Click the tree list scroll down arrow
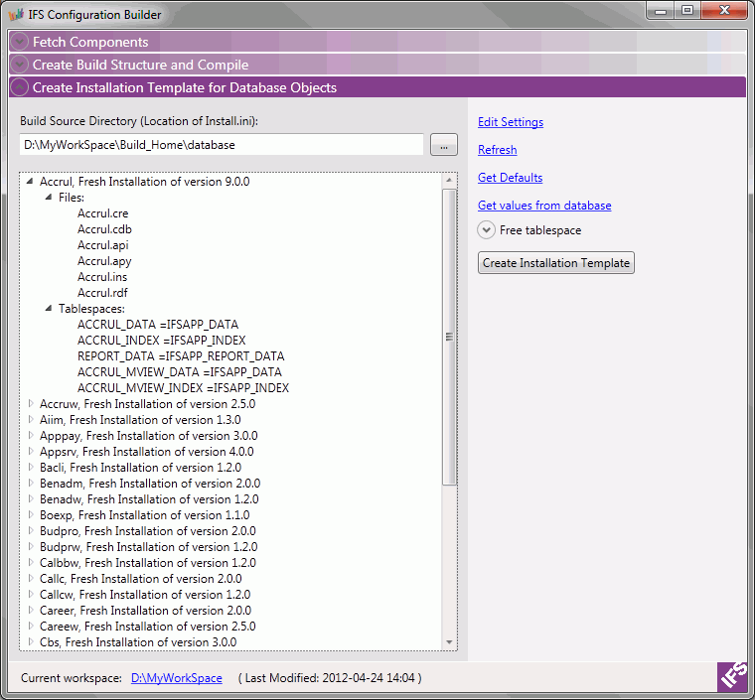 tap(449, 642)
